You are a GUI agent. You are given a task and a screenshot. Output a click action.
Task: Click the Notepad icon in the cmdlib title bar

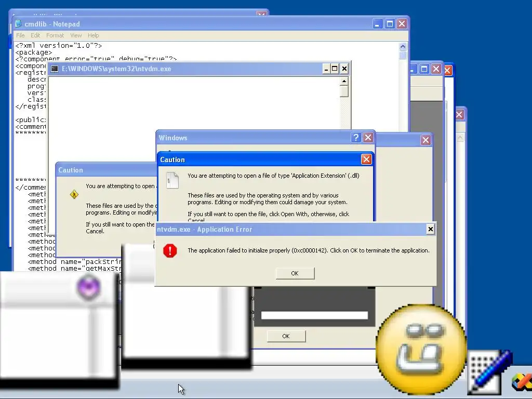[x=18, y=24]
